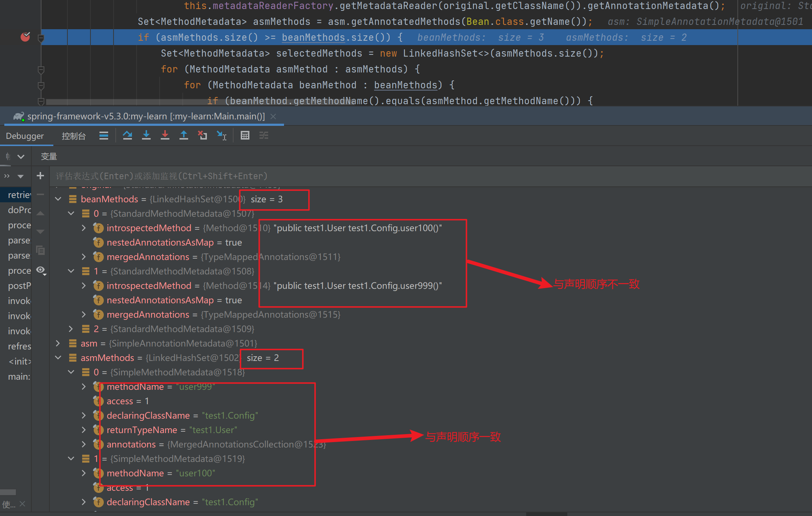Collapse the beanMethods tree node
This screenshot has width=812, height=516.
(x=58, y=199)
